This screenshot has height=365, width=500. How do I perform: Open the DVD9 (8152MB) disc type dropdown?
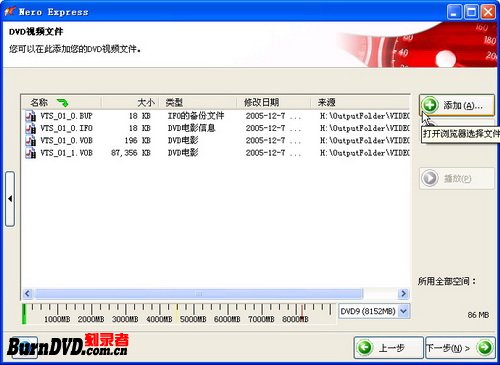[404, 311]
